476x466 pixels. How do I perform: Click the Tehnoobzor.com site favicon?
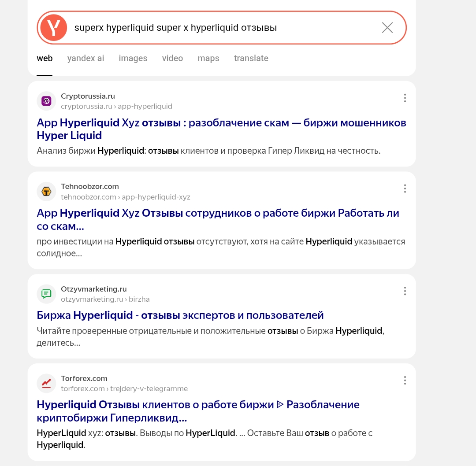(46, 192)
